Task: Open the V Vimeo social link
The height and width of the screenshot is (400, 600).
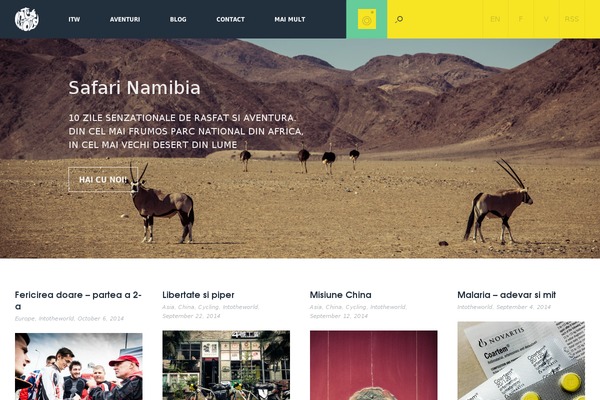Action: point(546,19)
